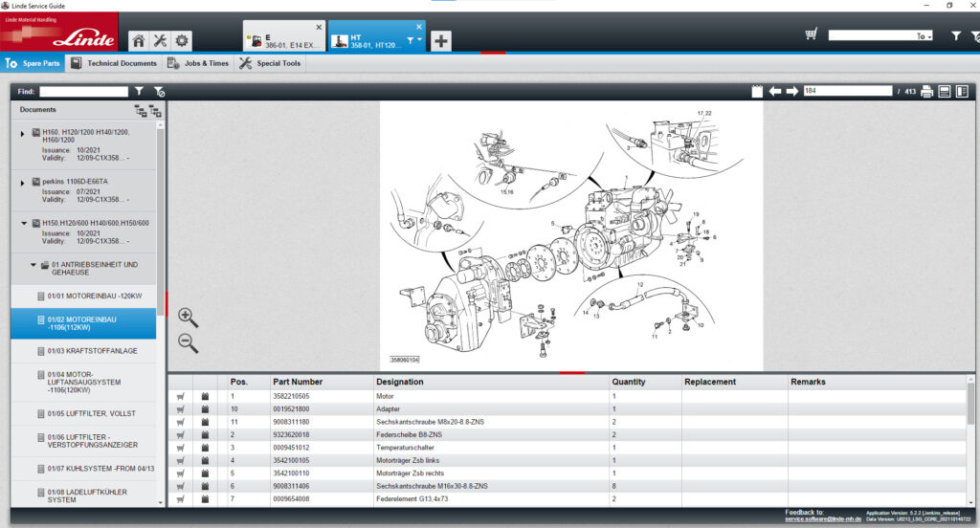Open 01/08 LADELUFTKUHLER SYSTEM

click(83, 495)
